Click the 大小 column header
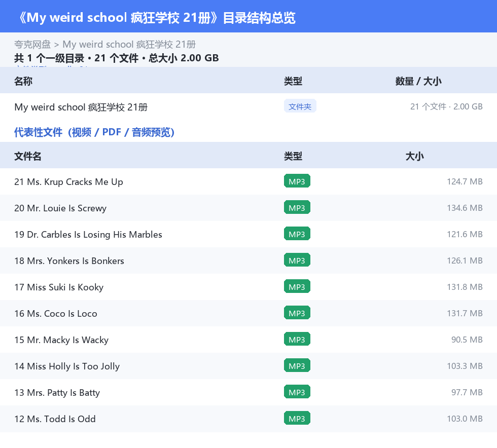Viewport: 497px width, 448px height. 415,156
